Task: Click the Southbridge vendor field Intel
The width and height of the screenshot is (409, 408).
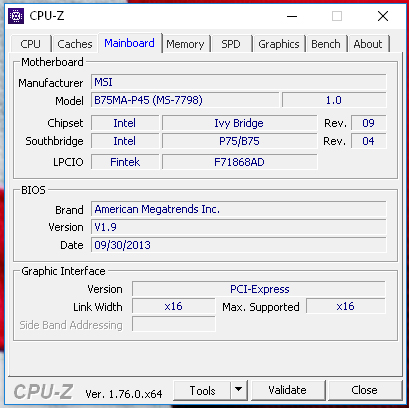Action: [x=125, y=141]
